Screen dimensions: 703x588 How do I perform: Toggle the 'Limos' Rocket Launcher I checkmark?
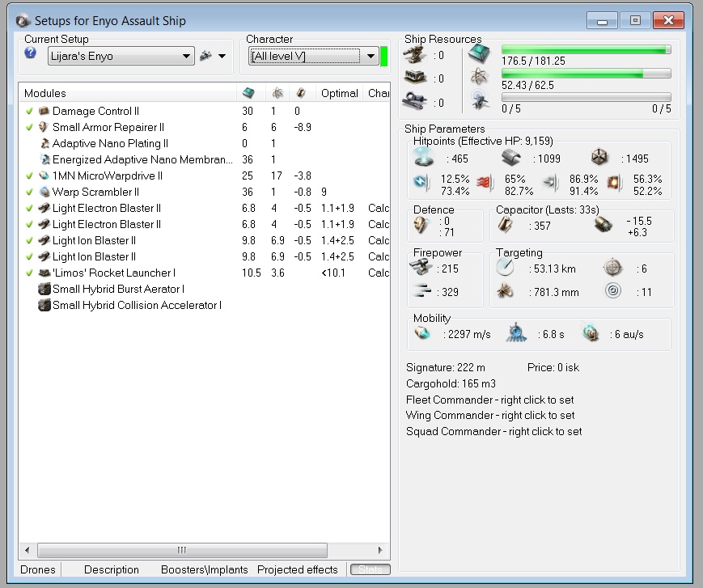[x=30, y=273]
